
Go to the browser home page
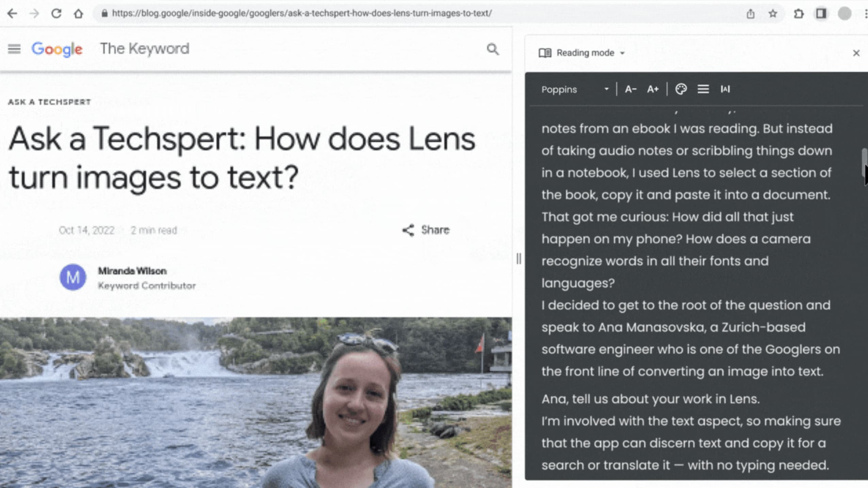point(79,14)
